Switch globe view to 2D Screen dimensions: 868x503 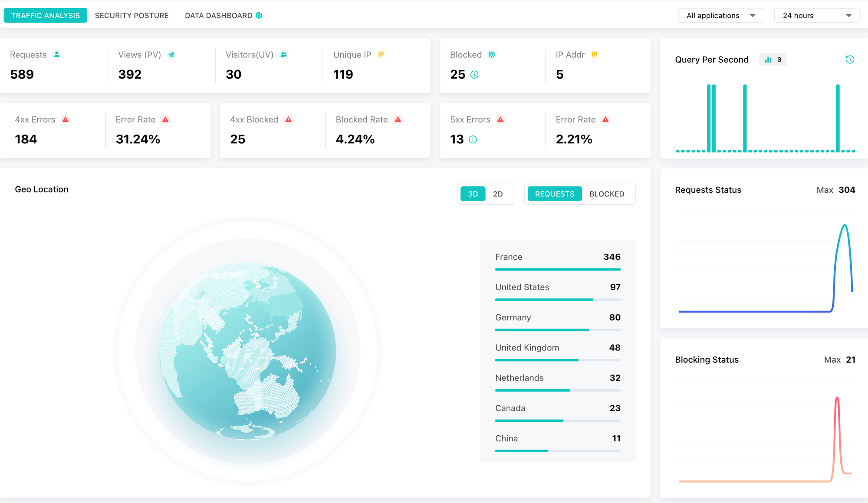(498, 194)
